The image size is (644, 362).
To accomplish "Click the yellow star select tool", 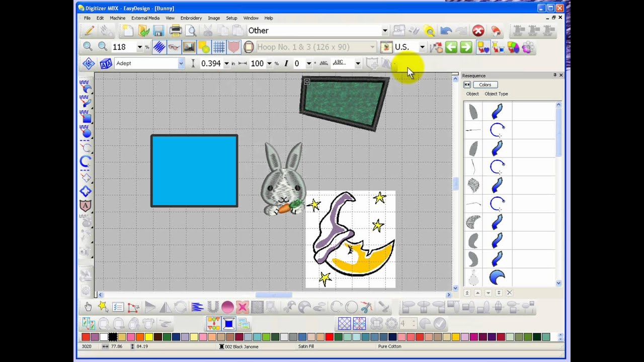I will 103,307.
